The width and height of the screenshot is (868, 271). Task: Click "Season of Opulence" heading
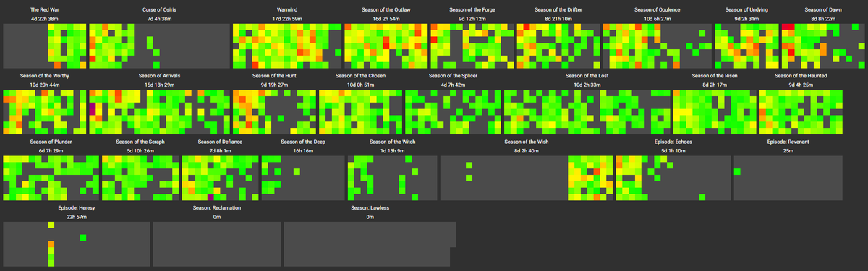point(657,9)
